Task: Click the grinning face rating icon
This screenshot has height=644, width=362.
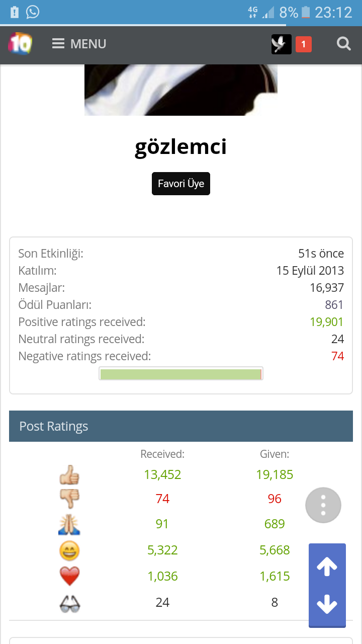Action: 69,550
